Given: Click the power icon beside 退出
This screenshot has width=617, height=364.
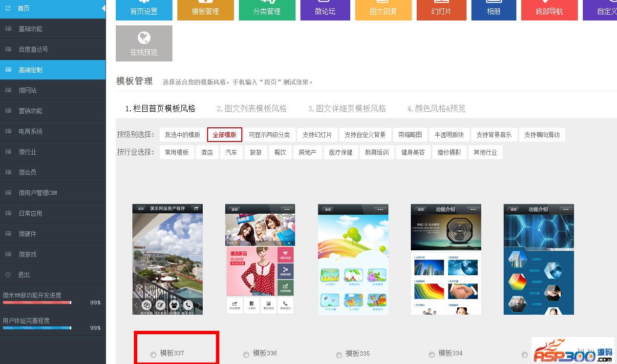Looking at the screenshot, I should [8, 275].
